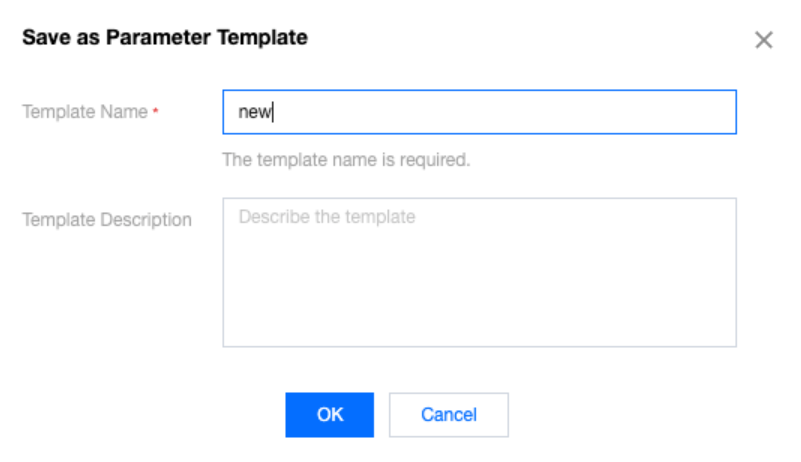801x462 pixels.
Task: Click the Template Description label
Action: pyautogui.click(x=107, y=219)
